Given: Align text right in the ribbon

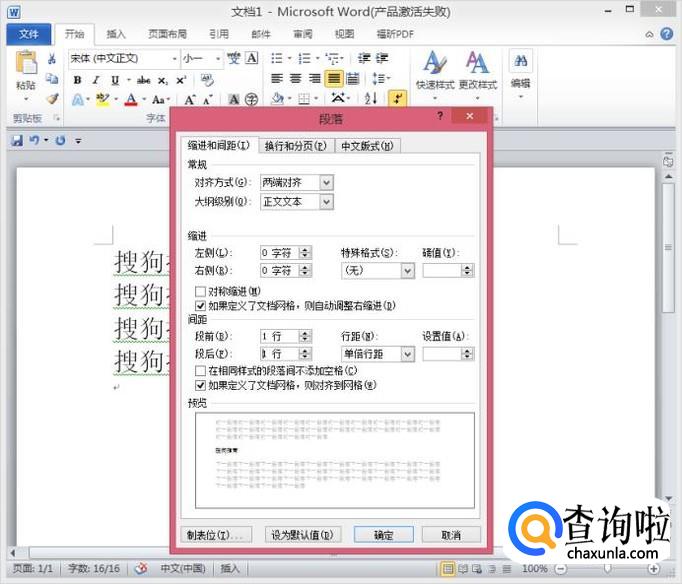Looking at the screenshot, I should (314, 79).
